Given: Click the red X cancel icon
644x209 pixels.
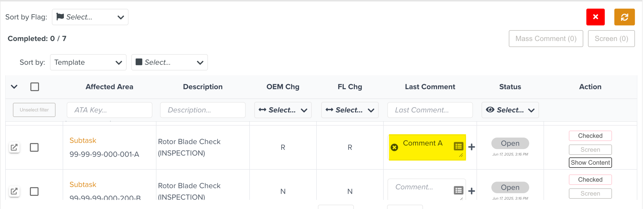Looking at the screenshot, I should click(x=595, y=17).
